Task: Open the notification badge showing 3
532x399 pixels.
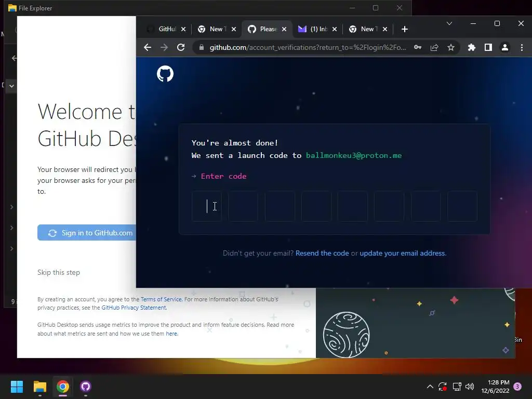Action: tap(517, 387)
